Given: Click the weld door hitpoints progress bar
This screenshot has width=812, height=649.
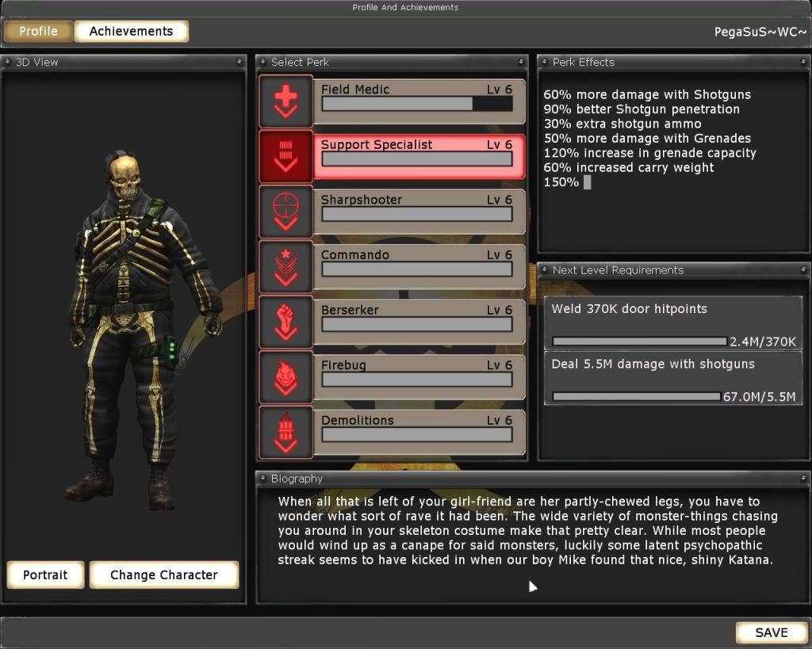Looking at the screenshot, I should 638,341.
